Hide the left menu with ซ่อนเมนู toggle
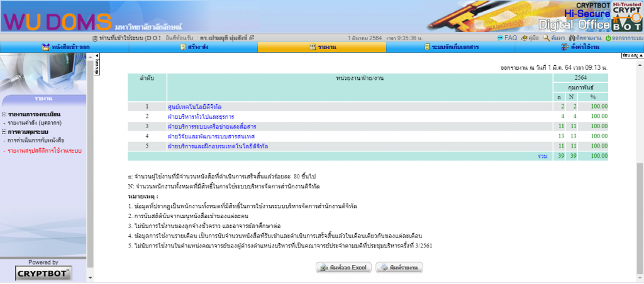 (x=97, y=67)
